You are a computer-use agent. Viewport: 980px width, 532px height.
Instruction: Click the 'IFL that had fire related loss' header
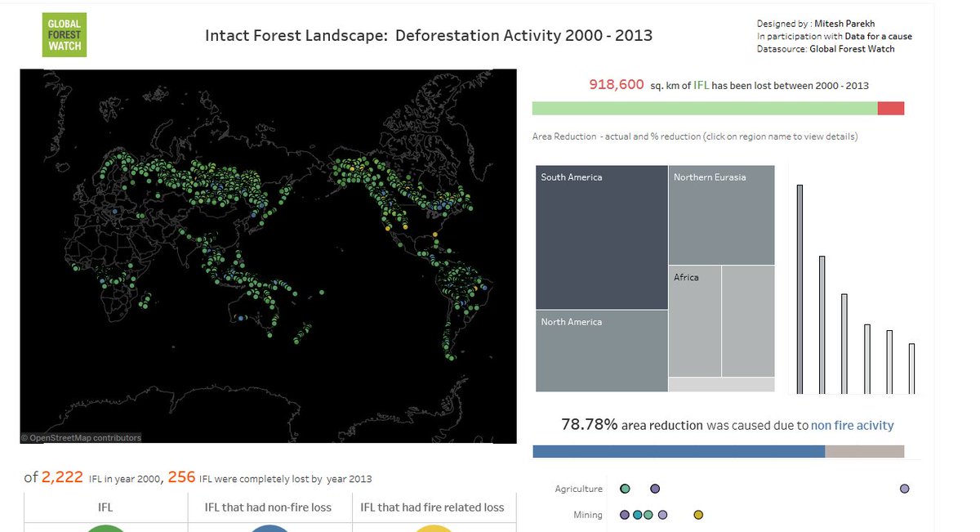[x=433, y=507]
